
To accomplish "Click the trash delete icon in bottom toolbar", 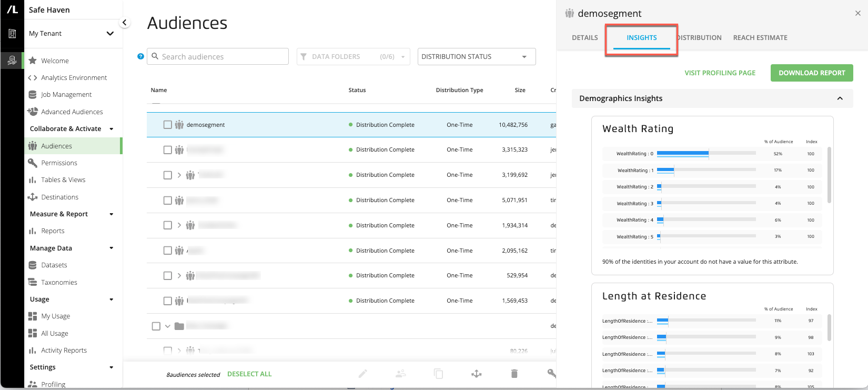I will point(514,374).
